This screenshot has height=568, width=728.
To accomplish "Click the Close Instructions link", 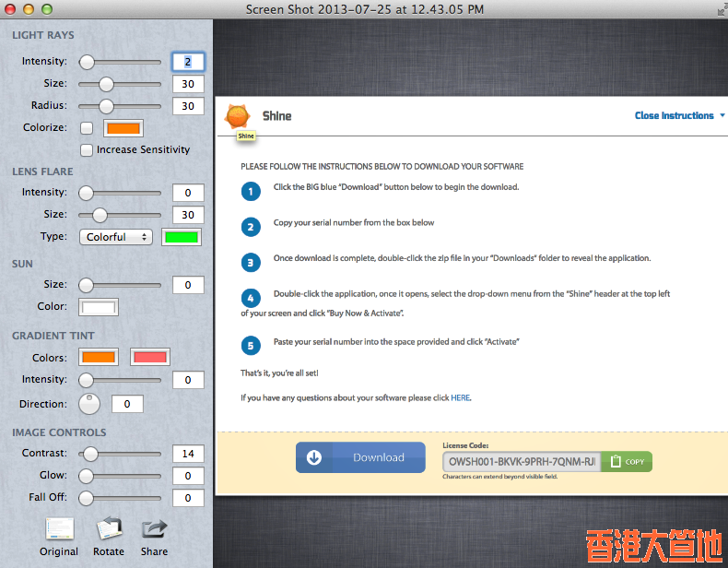I will coord(675,115).
